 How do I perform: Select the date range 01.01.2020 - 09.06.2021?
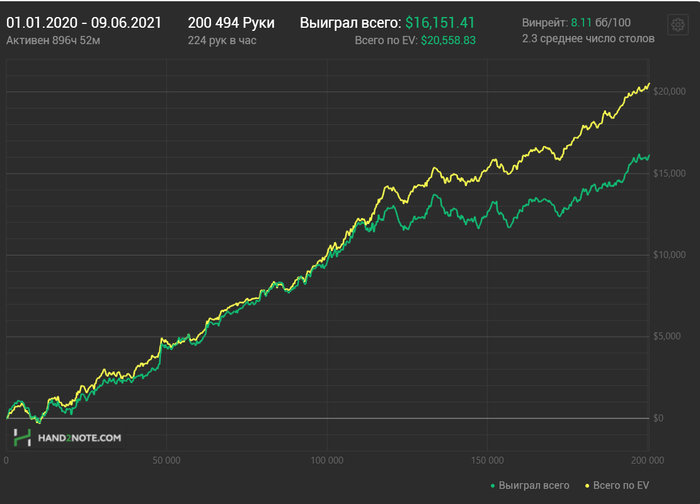[x=83, y=23]
